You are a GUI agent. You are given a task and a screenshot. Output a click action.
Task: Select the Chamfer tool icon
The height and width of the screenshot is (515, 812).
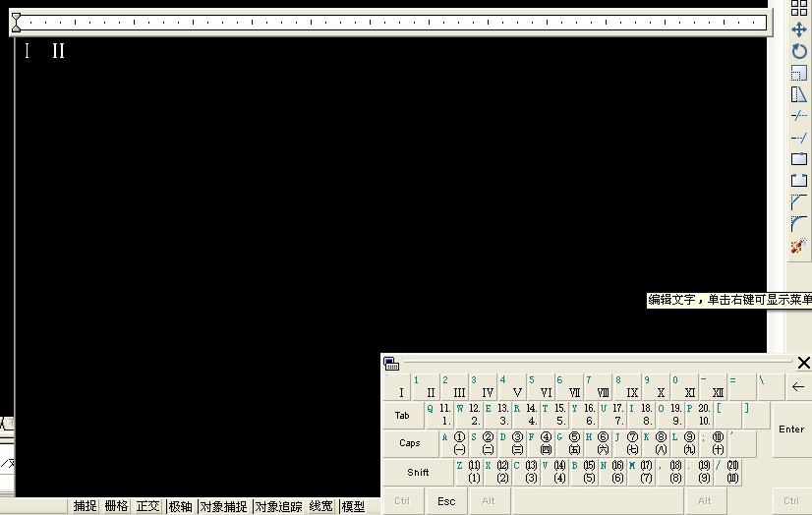799,201
